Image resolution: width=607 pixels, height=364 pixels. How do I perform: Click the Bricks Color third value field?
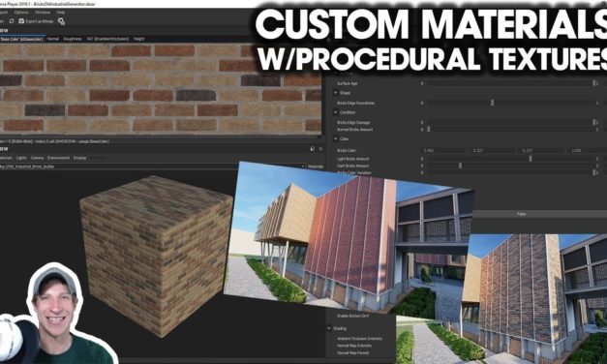pos(543,150)
